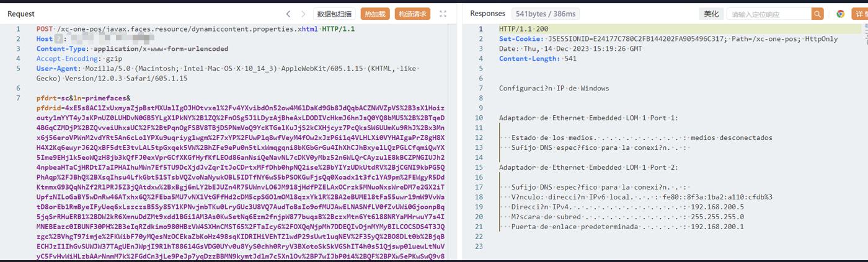Click the Content-Length header name in response
The width and height of the screenshot is (868, 262).
click(x=528, y=59)
